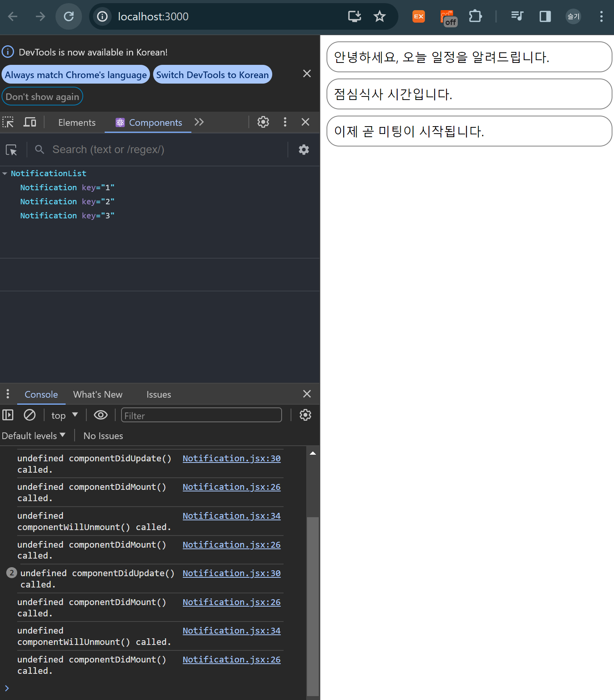Click Switch DevTools to Korean

pos(212,75)
